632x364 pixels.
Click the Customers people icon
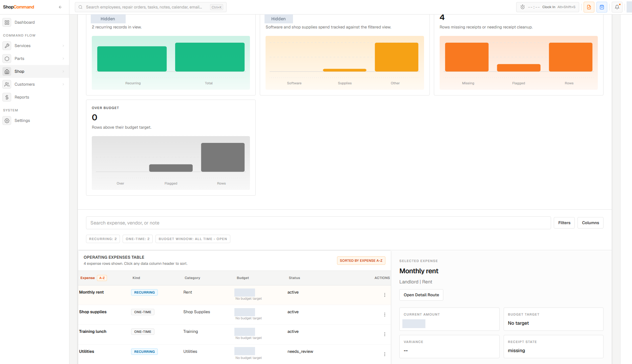pyautogui.click(x=7, y=84)
